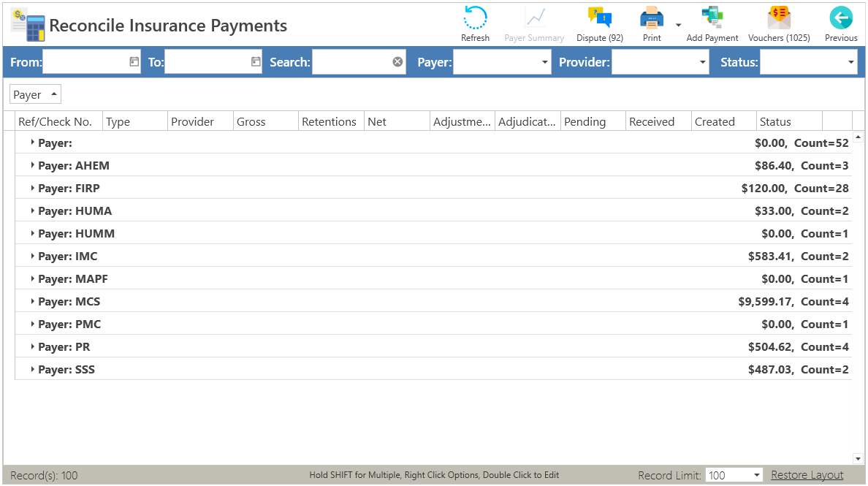
Task: Open the Payer filter dropdown
Action: pos(545,62)
